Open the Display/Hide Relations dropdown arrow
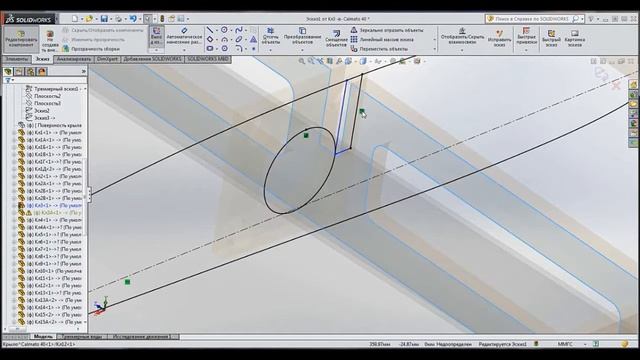 tap(462, 50)
